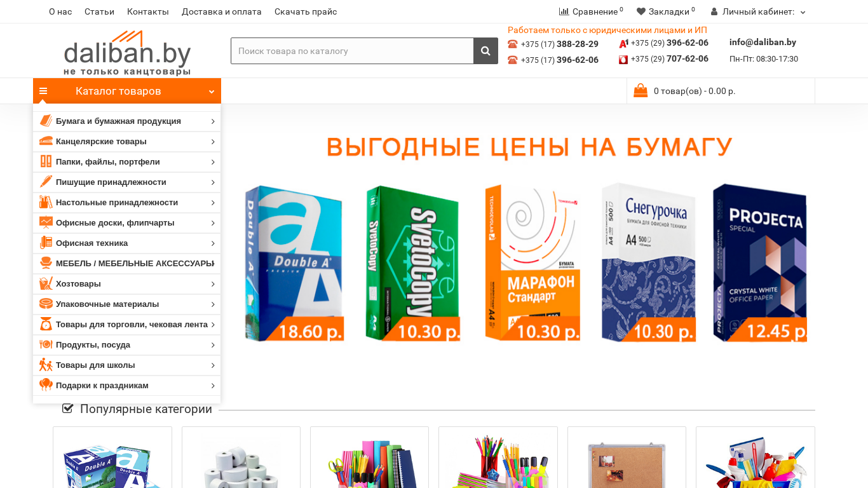The width and height of the screenshot is (868, 488).
Task: Click the personal account user icon
Action: [714, 11]
